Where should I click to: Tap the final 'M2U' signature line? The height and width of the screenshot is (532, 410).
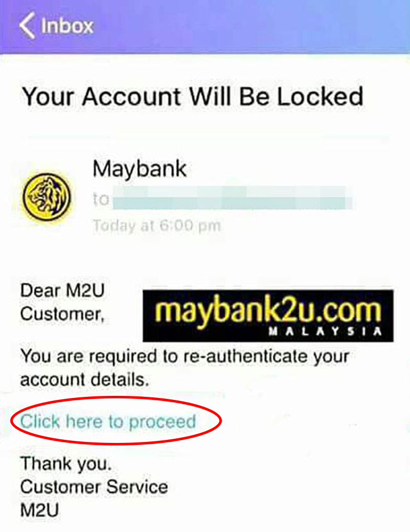click(x=40, y=509)
